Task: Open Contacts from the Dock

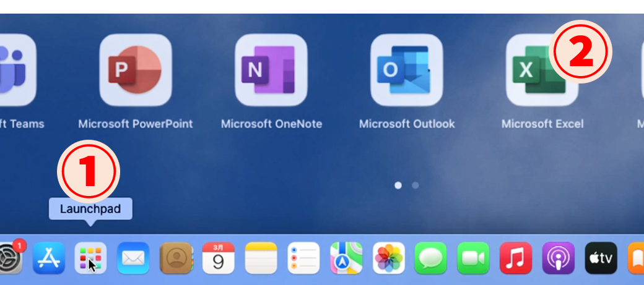Action: pyautogui.click(x=176, y=258)
